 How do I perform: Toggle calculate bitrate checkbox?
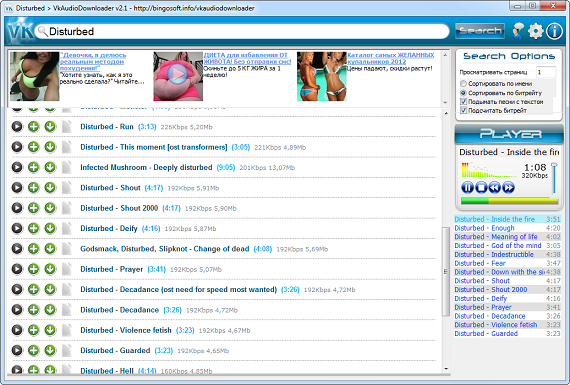(x=463, y=111)
